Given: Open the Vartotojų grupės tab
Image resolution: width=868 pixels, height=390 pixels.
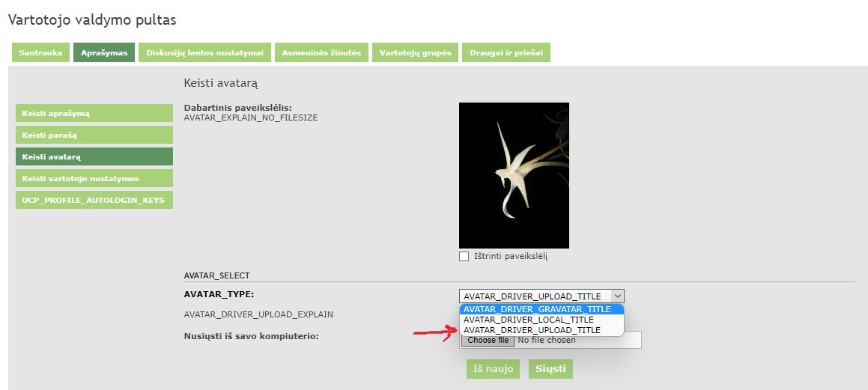Looking at the screenshot, I should tap(415, 52).
